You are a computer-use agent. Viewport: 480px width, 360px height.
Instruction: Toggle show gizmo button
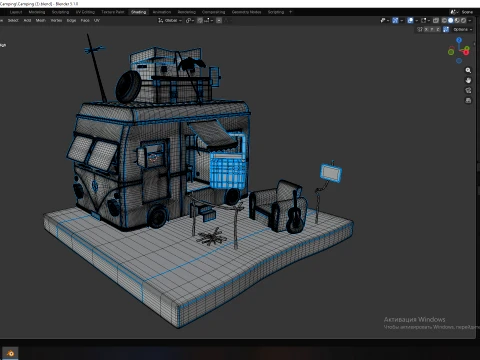(395, 21)
